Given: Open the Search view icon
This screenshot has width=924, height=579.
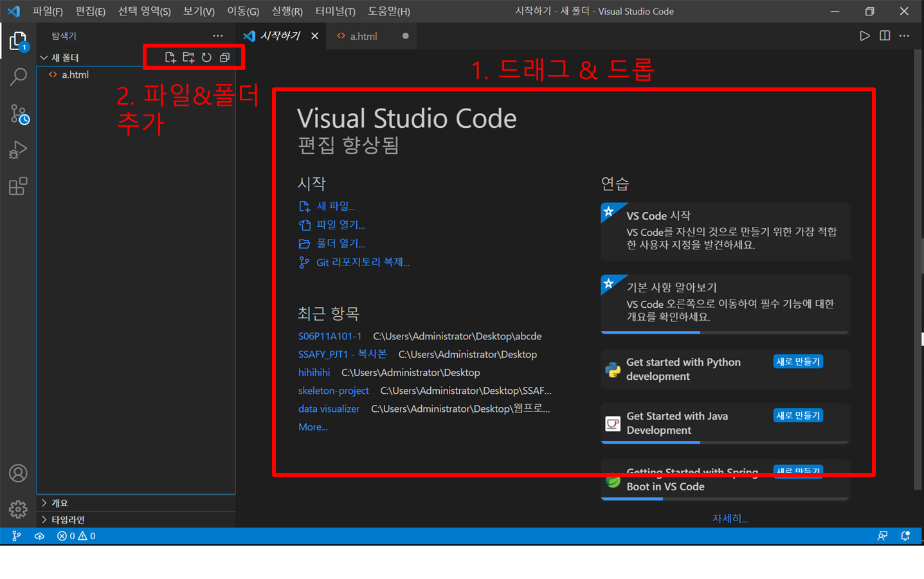Looking at the screenshot, I should [x=18, y=77].
